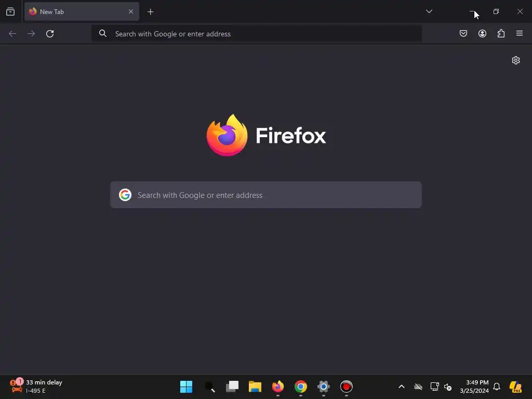Open the Settings gear app on the taskbar
Viewport: 532px width, 399px height.
pos(324,387)
